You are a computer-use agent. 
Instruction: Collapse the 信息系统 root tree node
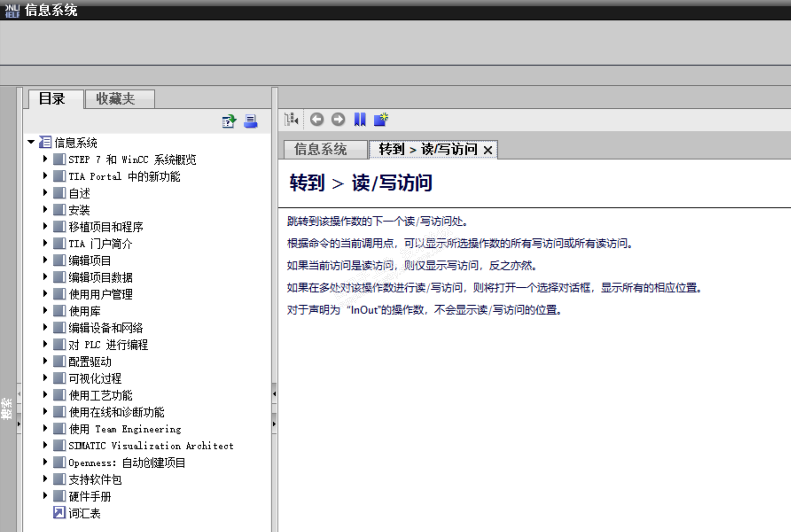click(x=31, y=142)
